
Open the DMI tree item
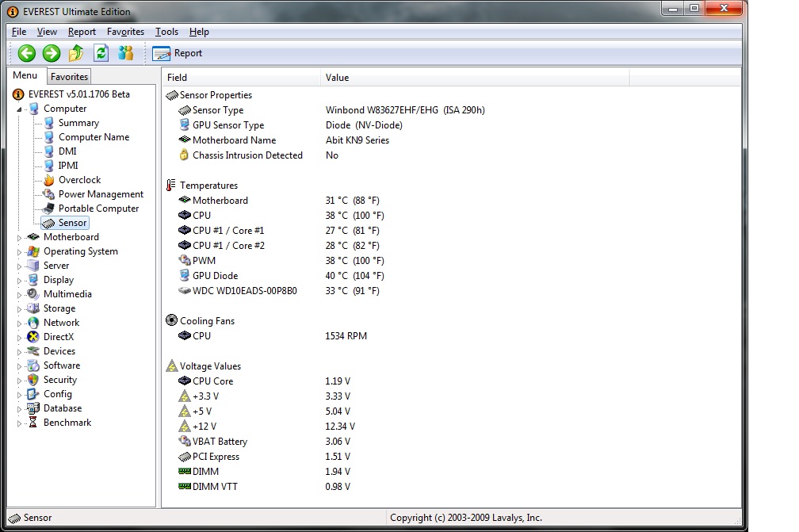tap(67, 151)
